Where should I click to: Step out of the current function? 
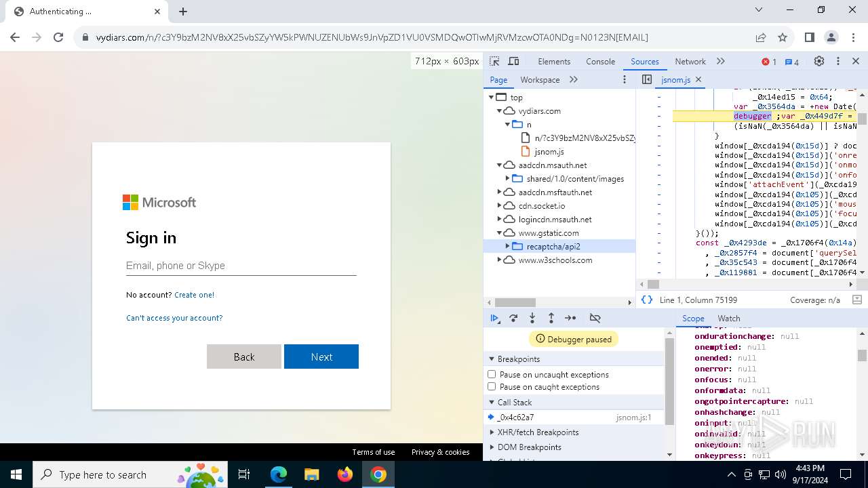point(551,318)
